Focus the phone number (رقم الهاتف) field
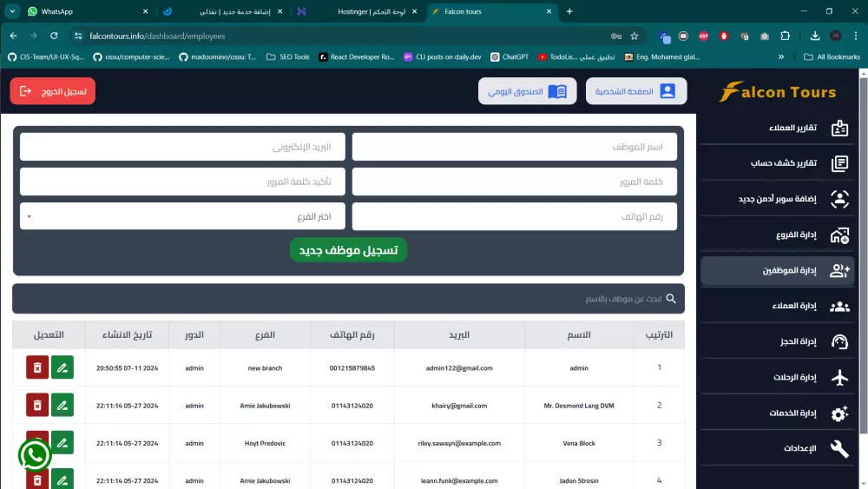The height and width of the screenshot is (489, 868). (x=514, y=216)
